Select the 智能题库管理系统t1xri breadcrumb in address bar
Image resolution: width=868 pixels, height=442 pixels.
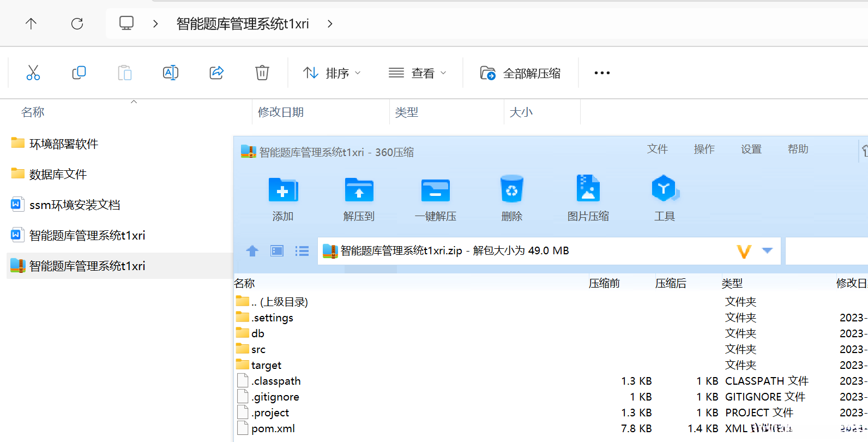coord(243,23)
